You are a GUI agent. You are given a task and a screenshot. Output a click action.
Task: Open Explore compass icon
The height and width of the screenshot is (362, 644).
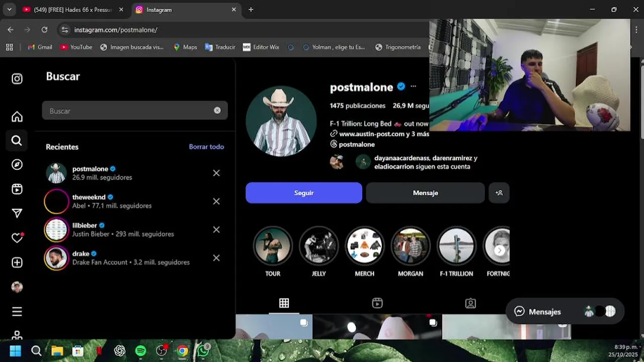[x=17, y=165]
